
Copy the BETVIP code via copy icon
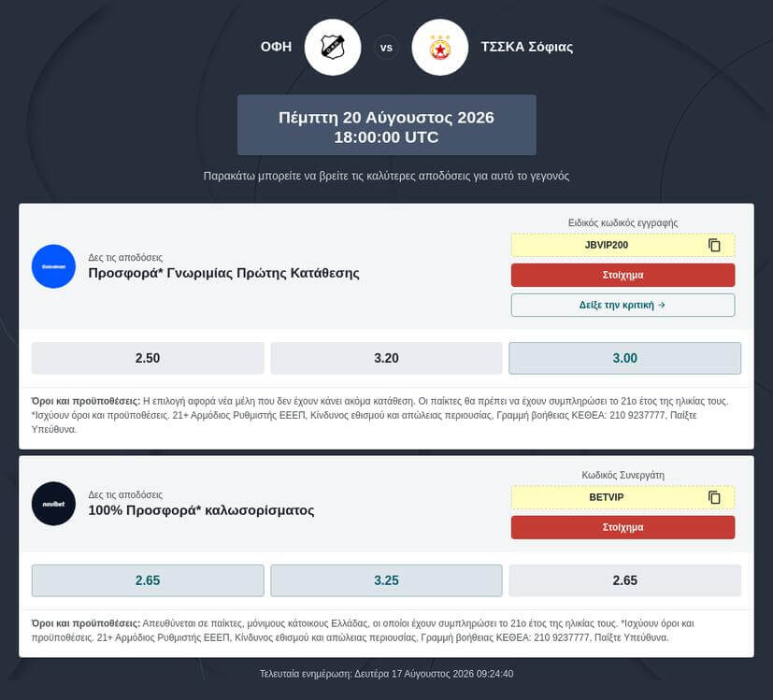[714, 497]
